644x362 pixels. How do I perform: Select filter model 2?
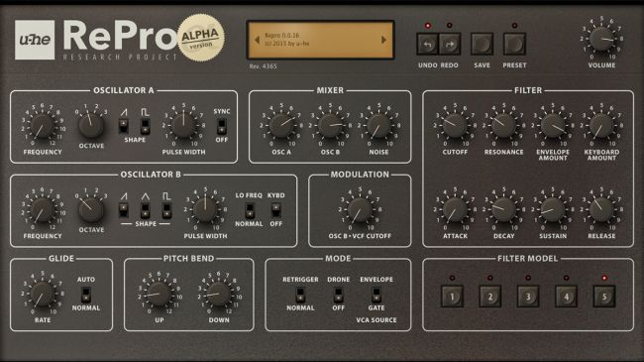(490, 297)
